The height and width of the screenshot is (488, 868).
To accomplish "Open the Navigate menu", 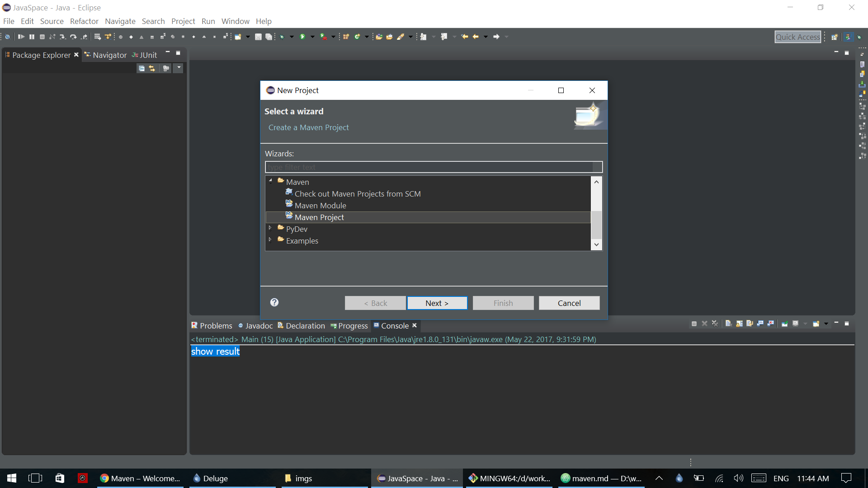I will [x=120, y=21].
